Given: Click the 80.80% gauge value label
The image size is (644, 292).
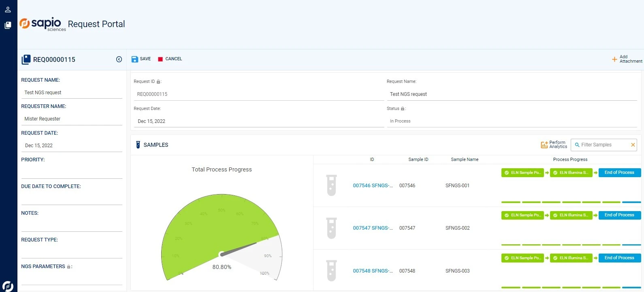Looking at the screenshot, I should click(x=222, y=267).
